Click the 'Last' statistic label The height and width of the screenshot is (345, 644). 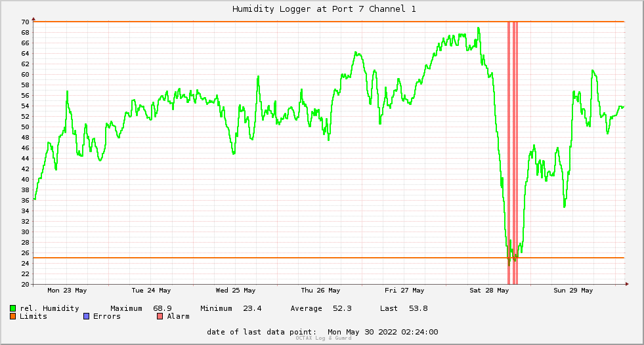(389, 308)
